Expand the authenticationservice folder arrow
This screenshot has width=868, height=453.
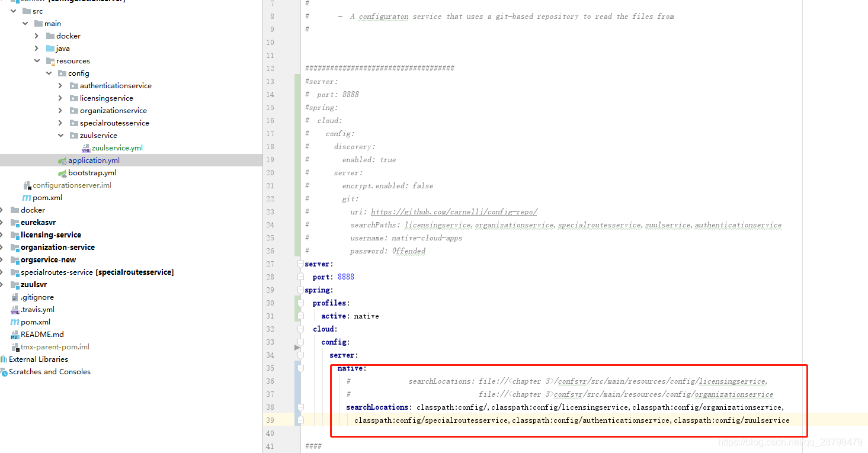pyautogui.click(x=60, y=86)
